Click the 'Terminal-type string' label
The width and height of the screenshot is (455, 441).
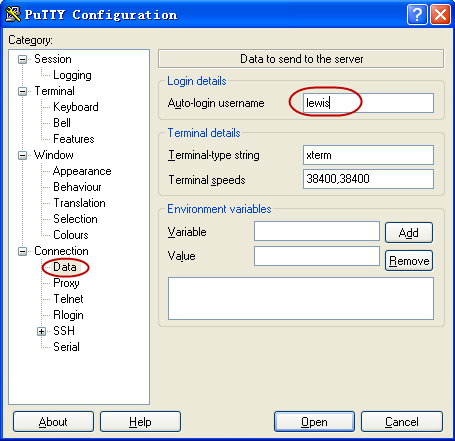tap(214, 155)
